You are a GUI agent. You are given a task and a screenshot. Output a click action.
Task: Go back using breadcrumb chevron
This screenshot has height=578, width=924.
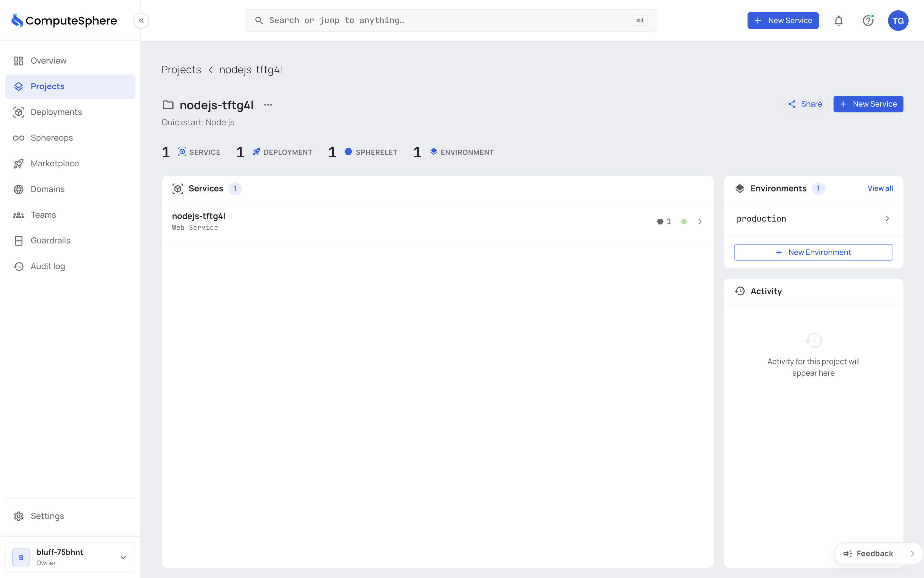[210, 70]
